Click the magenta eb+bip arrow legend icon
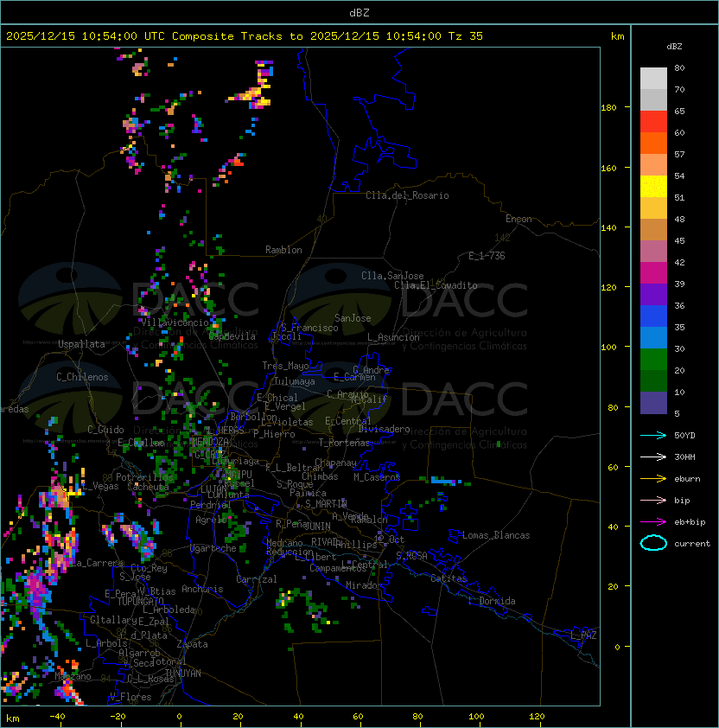This screenshot has height=728, width=719. (x=653, y=522)
